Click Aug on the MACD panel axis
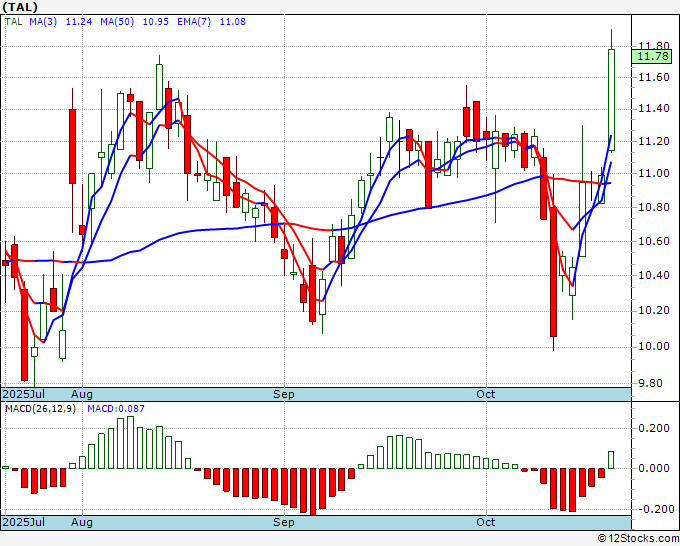This screenshot has width=680, height=546. (x=82, y=522)
